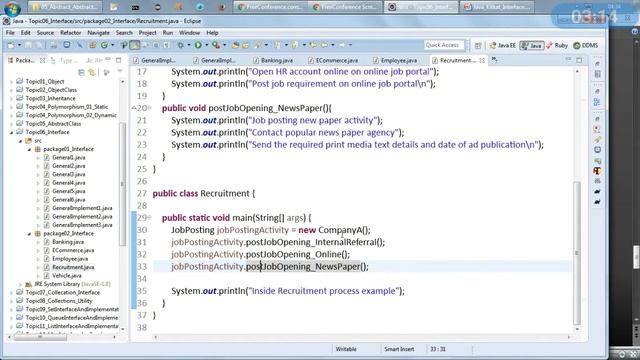Show the hidden editor tabs list
The height and width of the screenshot is (360, 640).
(495, 60)
